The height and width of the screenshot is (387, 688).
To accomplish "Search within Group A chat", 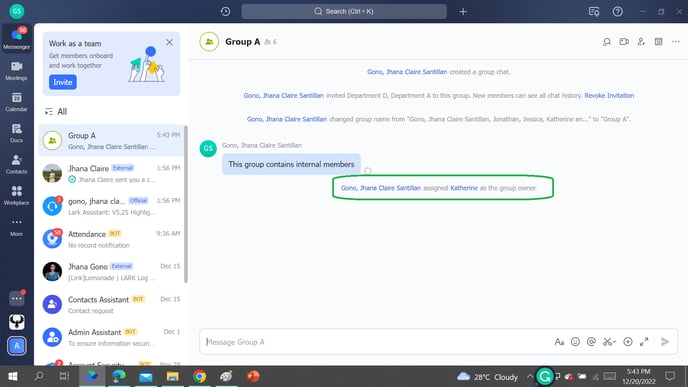I will click(607, 42).
